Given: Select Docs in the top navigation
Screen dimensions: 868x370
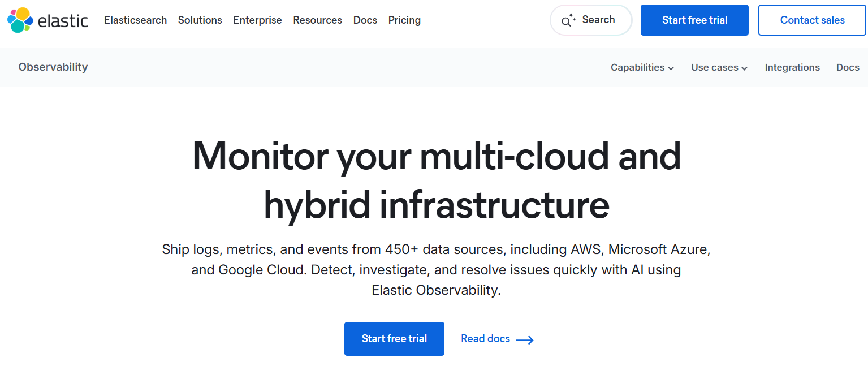Looking at the screenshot, I should click(x=365, y=20).
